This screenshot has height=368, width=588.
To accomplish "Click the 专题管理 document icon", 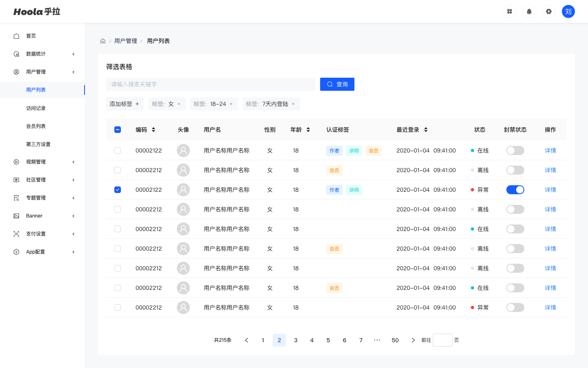I will click(x=16, y=198).
